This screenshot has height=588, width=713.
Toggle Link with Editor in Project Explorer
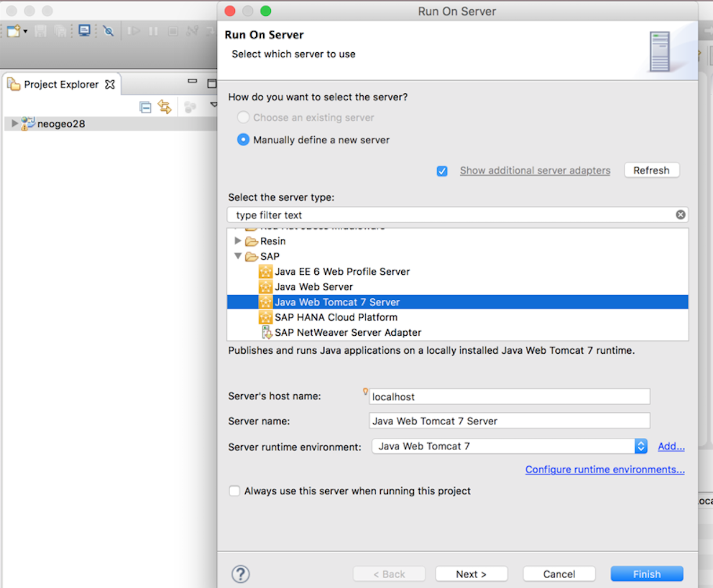coord(165,107)
